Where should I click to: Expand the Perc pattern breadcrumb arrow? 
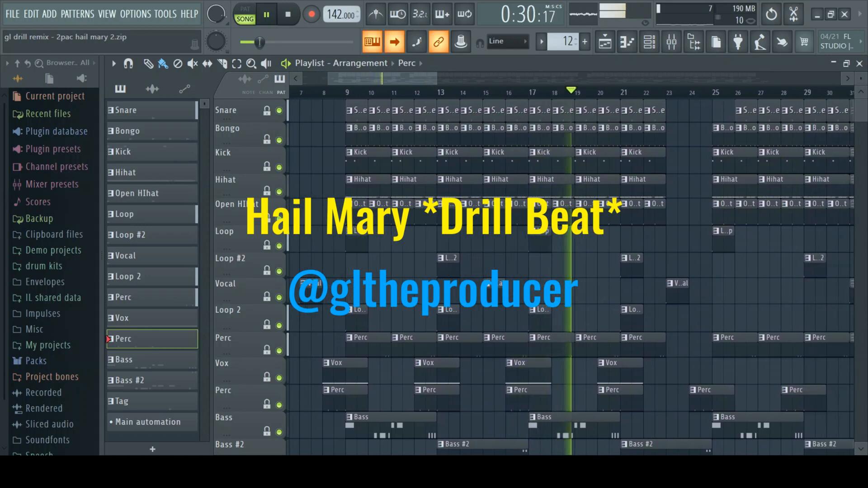point(421,63)
